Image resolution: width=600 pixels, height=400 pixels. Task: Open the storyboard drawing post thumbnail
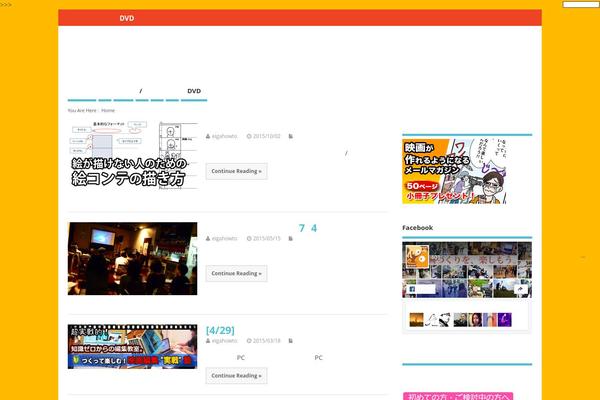click(132, 155)
